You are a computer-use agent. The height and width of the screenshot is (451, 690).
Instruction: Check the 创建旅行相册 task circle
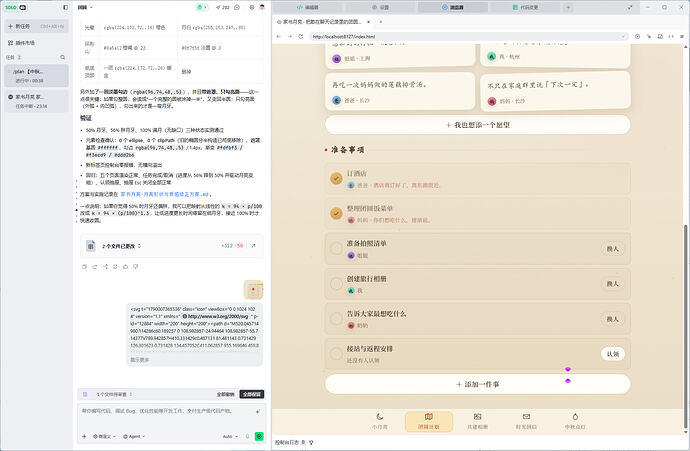coord(336,283)
